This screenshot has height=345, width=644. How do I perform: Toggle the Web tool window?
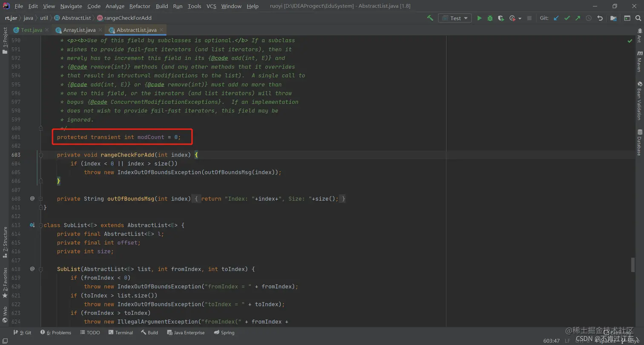tap(5, 315)
